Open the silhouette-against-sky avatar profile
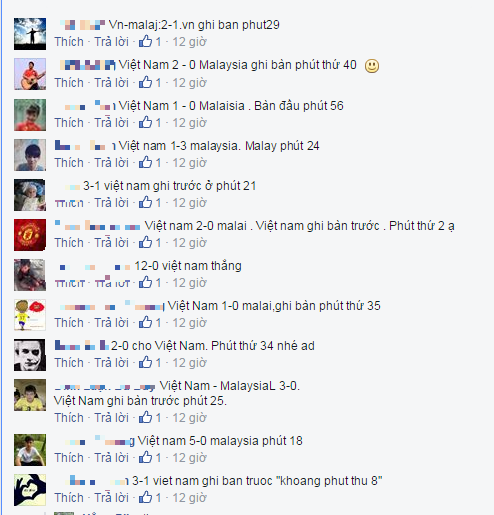 pyautogui.click(x=30, y=34)
